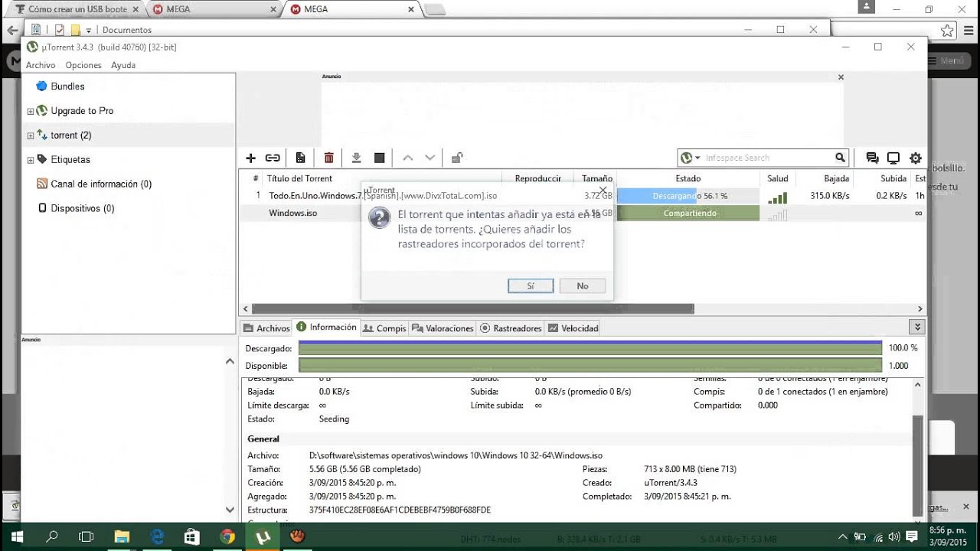Switch to the Compis tab
The height and width of the screenshot is (551, 980).
[x=384, y=328]
